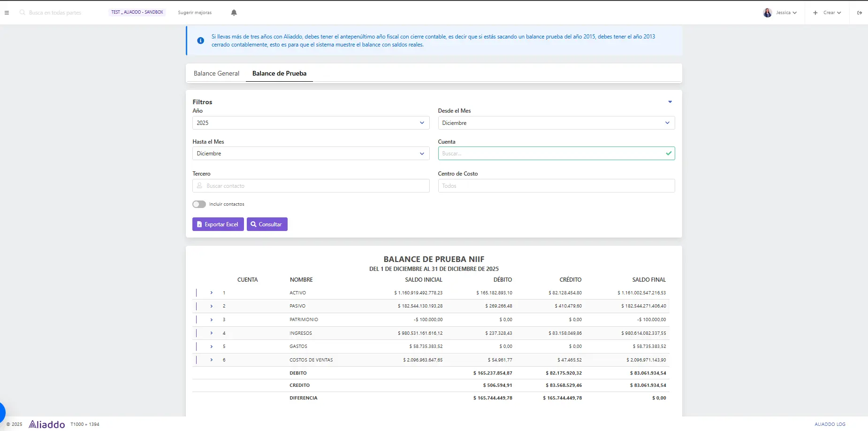This screenshot has height=431, width=868.
Task: Collapse the Filtros panel arrow
Action: [670, 102]
